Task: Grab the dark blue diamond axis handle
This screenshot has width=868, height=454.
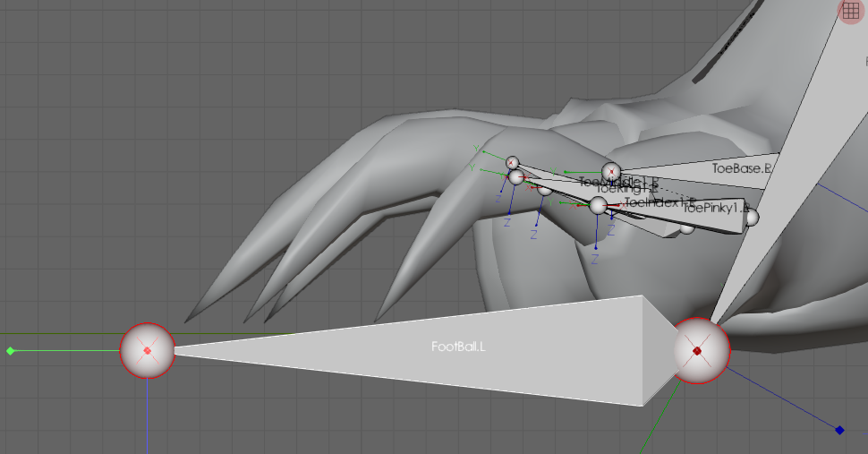Action: pos(839,430)
